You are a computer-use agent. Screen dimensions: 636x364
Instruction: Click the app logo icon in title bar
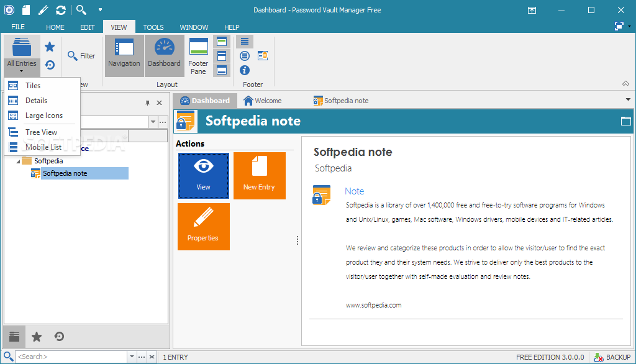click(x=9, y=10)
